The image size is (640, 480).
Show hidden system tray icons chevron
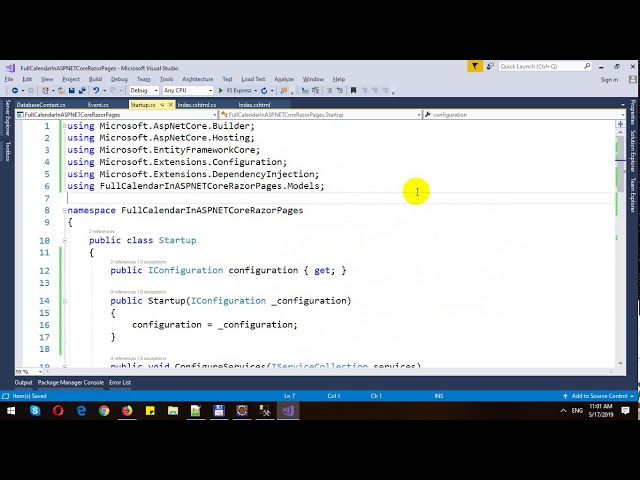click(563, 411)
